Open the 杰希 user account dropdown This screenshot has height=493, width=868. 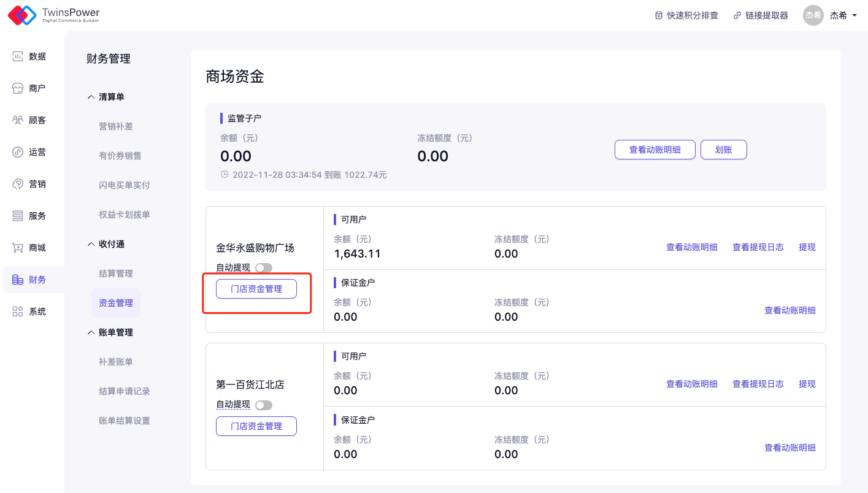click(830, 15)
